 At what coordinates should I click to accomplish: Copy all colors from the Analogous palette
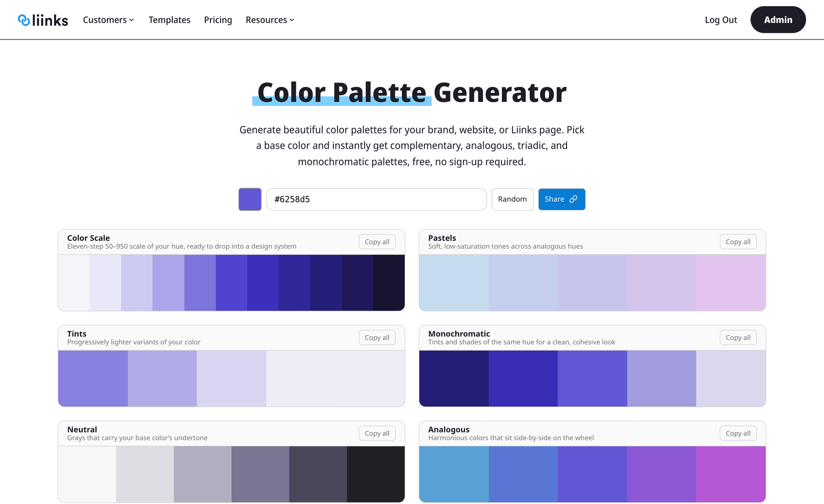pyautogui.click(x=737, y=433)
